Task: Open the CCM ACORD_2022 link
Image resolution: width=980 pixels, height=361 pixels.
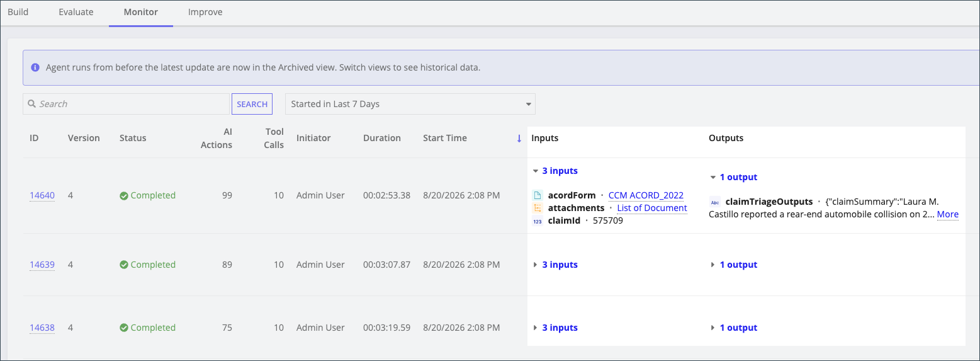Action: click(646, 195)
